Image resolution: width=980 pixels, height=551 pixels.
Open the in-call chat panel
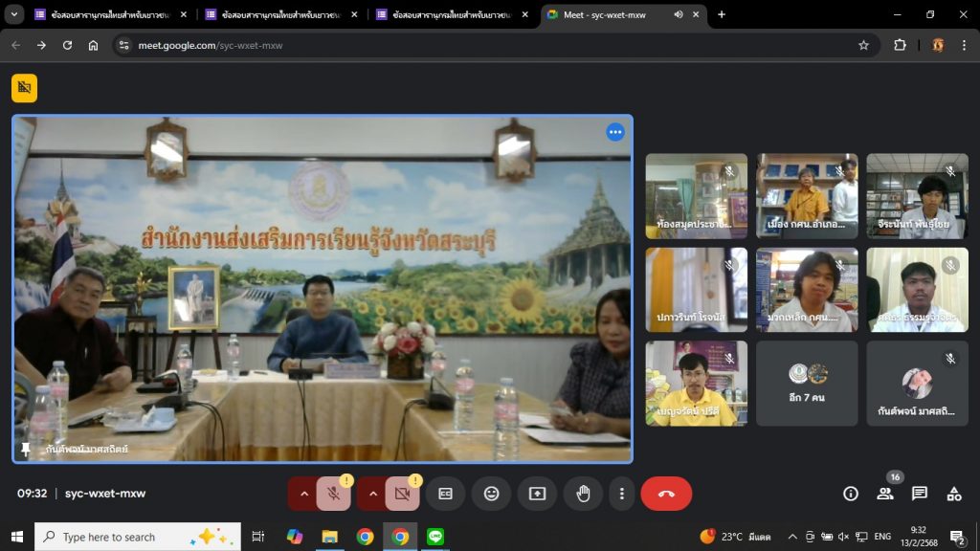click(919, 494)
